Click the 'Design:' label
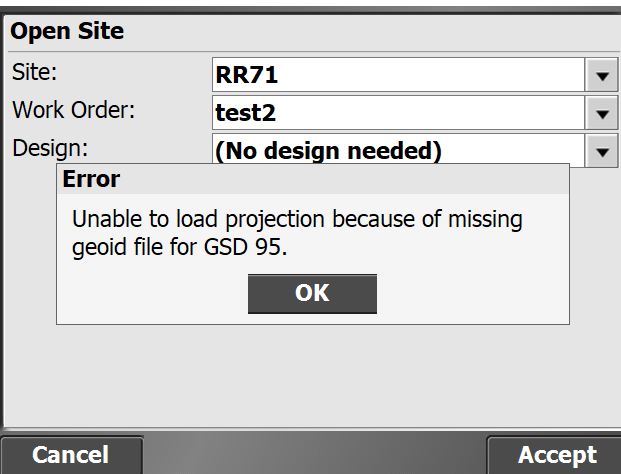This screenshot has height=474, width=621. tap(50, 148)
